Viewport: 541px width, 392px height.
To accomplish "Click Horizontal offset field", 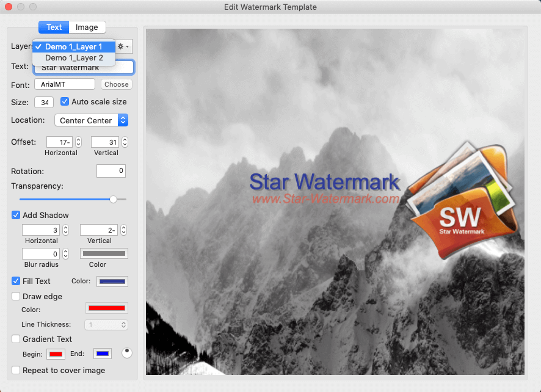I will [59, 142].
